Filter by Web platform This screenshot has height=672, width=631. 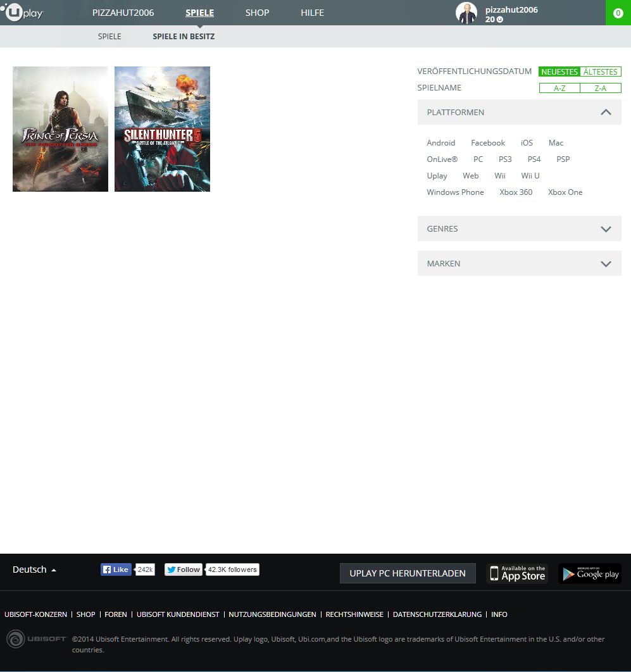pos(470,176)
